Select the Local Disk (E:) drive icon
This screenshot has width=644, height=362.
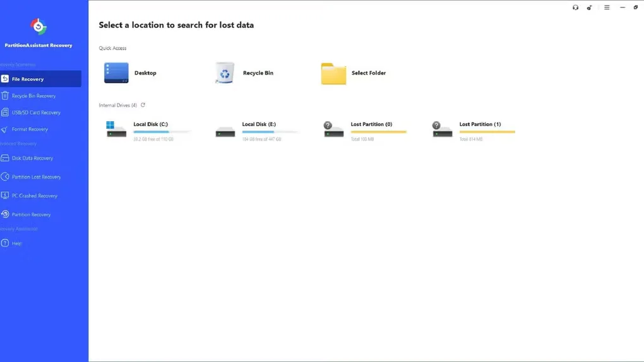click(225, 132)
